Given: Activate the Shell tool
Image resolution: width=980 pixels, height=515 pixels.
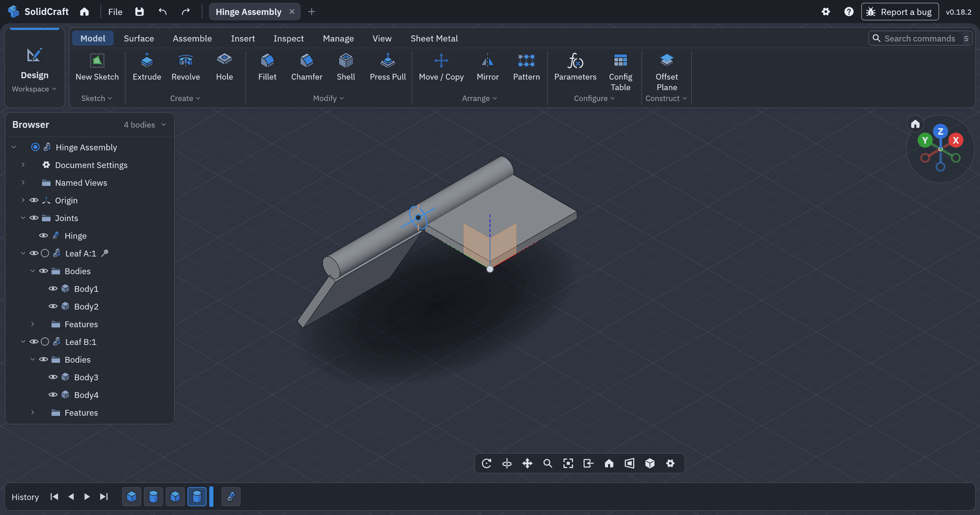Looking at the screenshot, I should click(x=345, y=67).
